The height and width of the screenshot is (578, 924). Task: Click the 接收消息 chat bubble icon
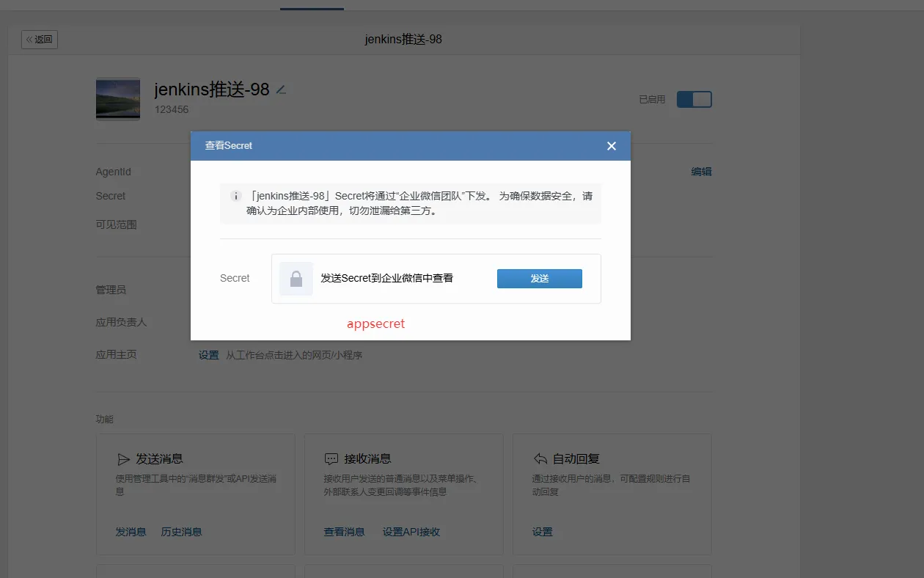point(331,459)
